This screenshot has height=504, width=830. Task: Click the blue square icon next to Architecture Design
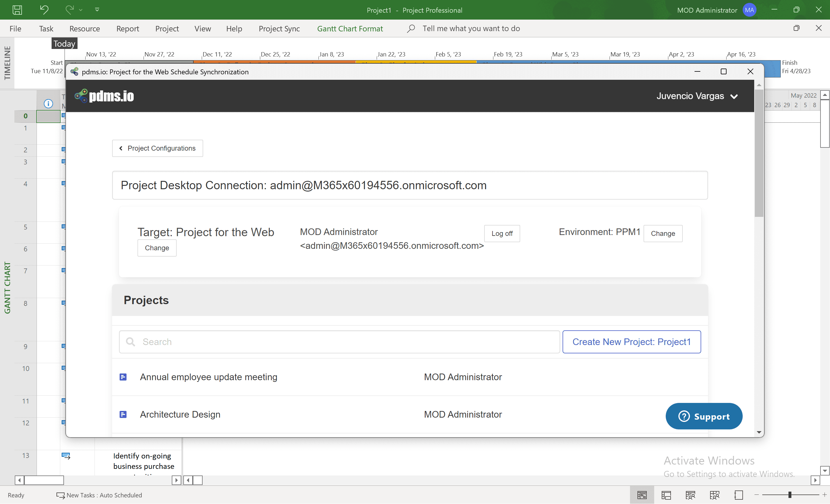(x=124, y=414)
